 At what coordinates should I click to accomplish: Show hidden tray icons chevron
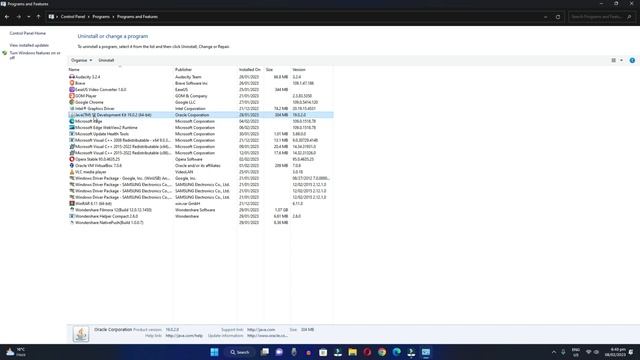[x=554, y=352]
